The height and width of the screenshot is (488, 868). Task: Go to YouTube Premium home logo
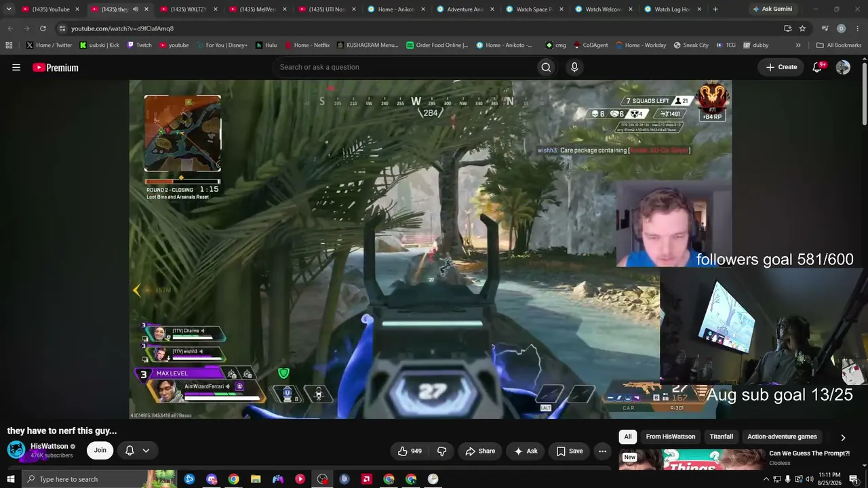(56, 67)
